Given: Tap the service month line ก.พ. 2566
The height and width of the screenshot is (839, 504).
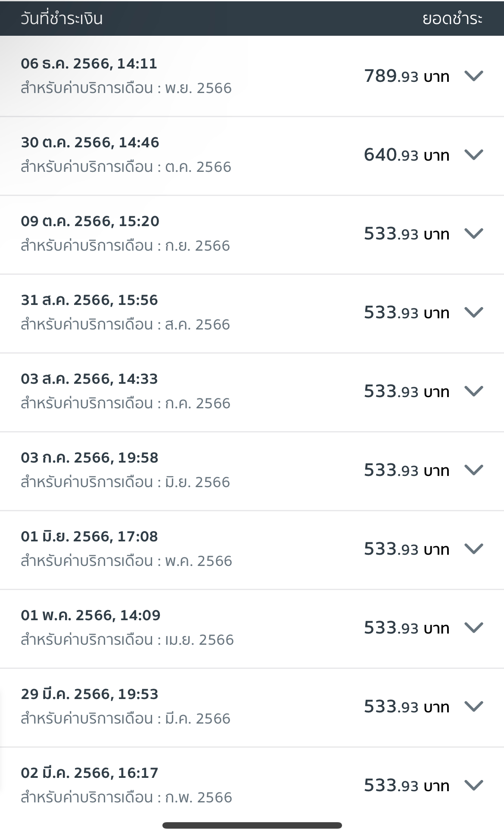Looking at the screenshot, I should [x=126, y=798].
